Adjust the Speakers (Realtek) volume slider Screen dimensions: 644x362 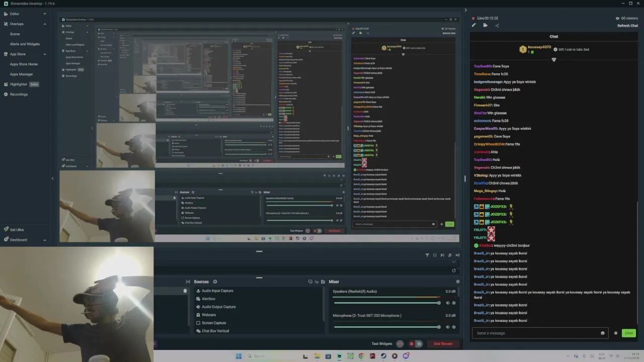(386, 303)
